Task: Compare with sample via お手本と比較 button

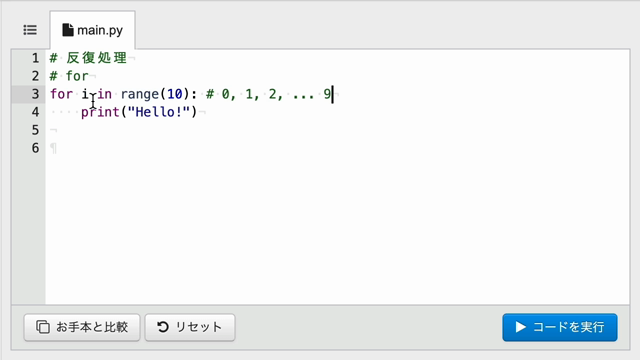Action: [82, 327]
